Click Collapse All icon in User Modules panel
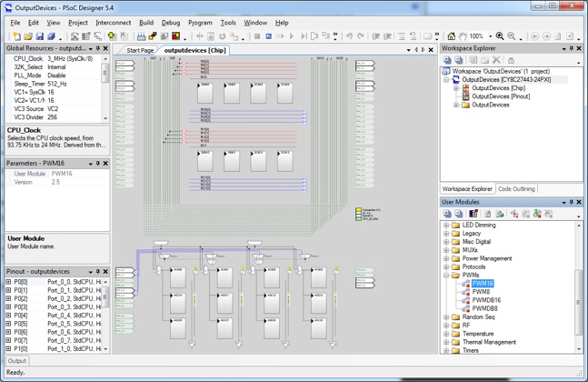This screenshot has height=382, width=588. (459, 214)
